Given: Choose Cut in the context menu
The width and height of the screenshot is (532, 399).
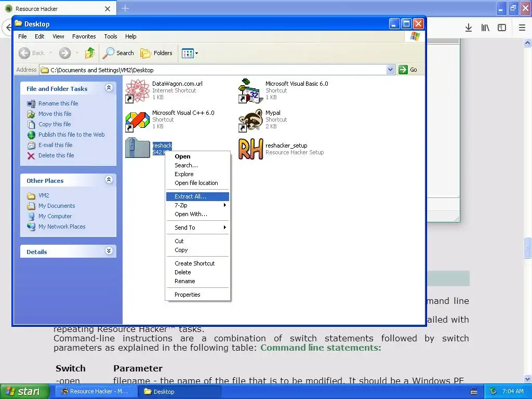Looking at the screenshot, I should point(197,241).
